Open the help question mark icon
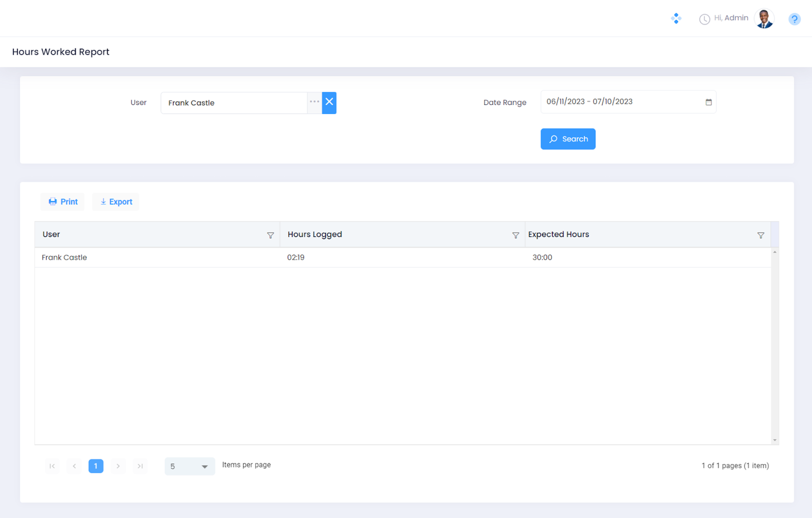 [794, 19]
